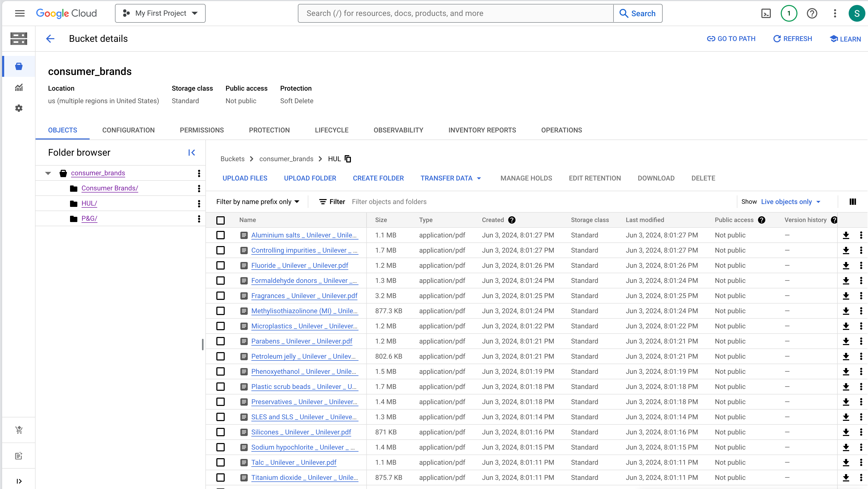Switch to the Permissions tab

(x=201, y=130)
